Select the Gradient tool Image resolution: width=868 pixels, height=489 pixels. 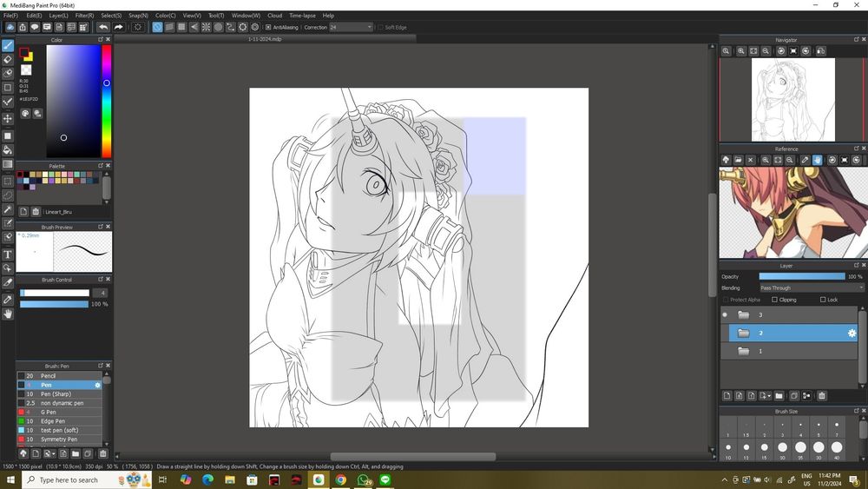pos(8,164)
